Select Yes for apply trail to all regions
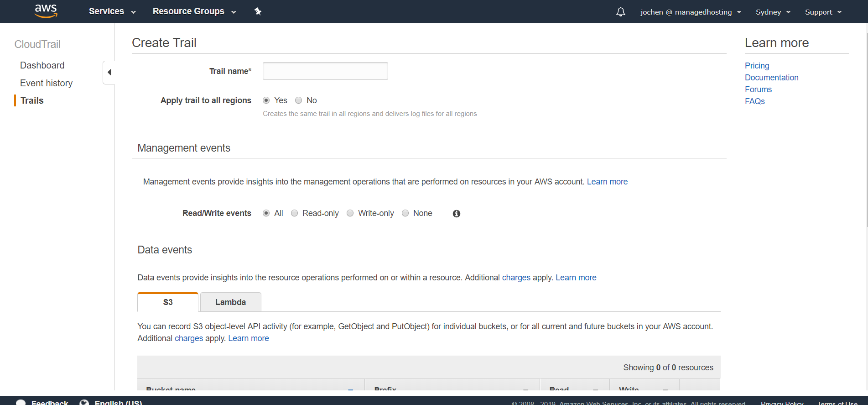Viewport: 868px width, 405px height. click(x=266, y=100)
